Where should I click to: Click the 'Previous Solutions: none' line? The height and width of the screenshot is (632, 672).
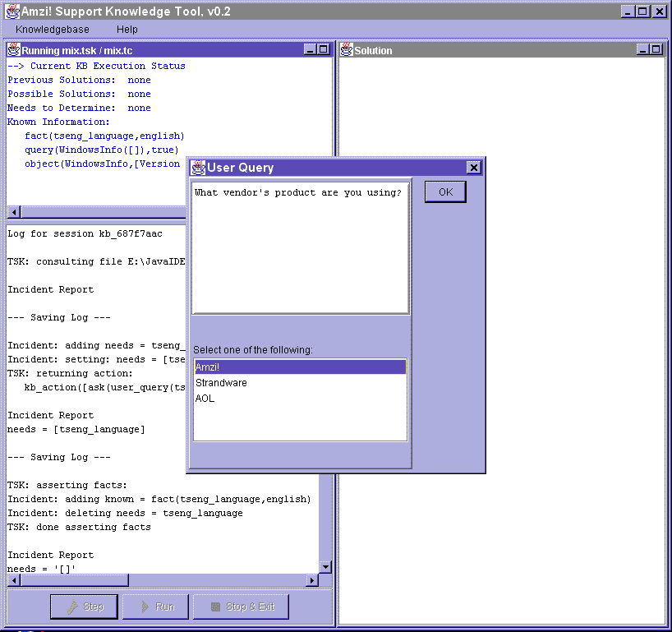pos(80,81)
